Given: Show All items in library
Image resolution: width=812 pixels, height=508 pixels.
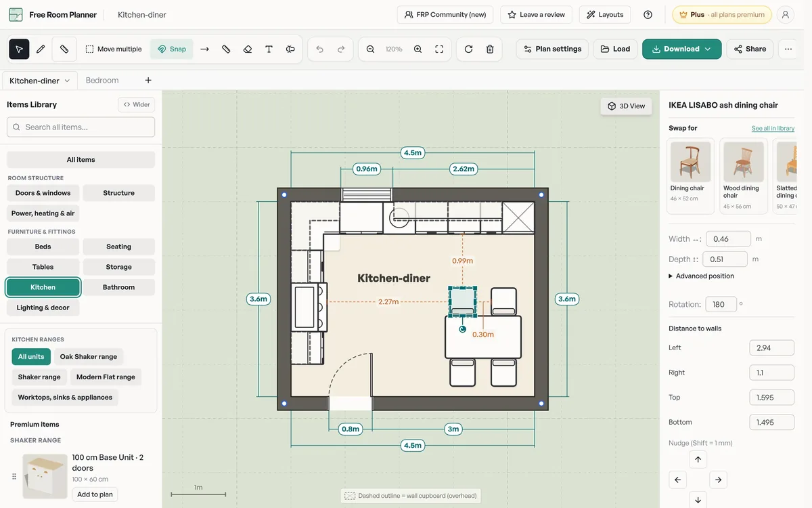Looking at the screenshot, I should pos(81,160).
